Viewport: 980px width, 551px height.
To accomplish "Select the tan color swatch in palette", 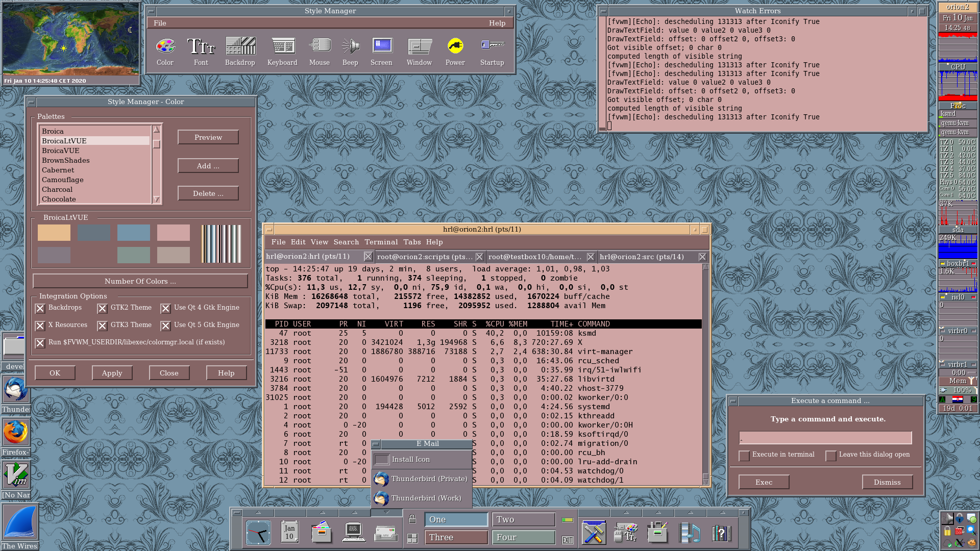I will click(54, 233).
